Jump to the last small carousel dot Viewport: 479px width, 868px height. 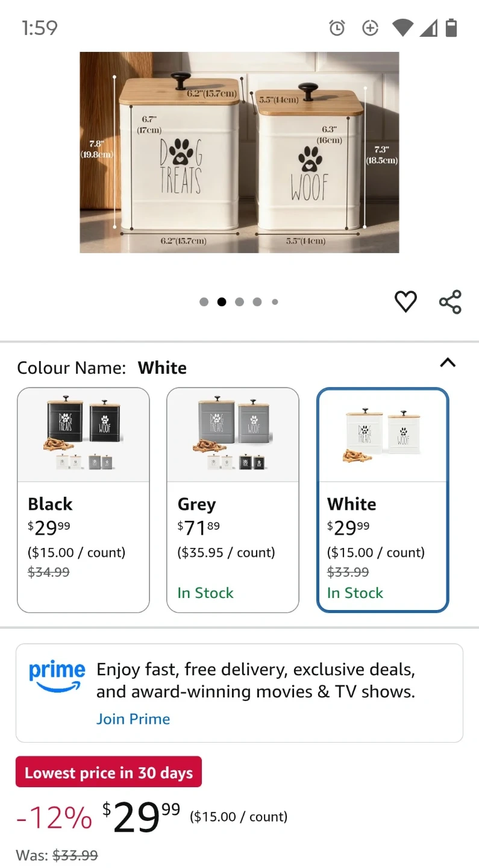click(x=275, y=302)
